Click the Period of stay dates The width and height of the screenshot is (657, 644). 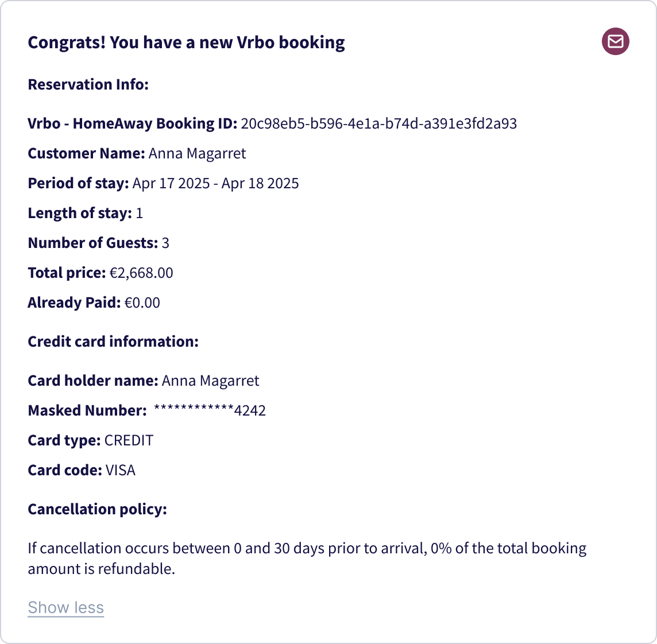click(x=216, y=184)
